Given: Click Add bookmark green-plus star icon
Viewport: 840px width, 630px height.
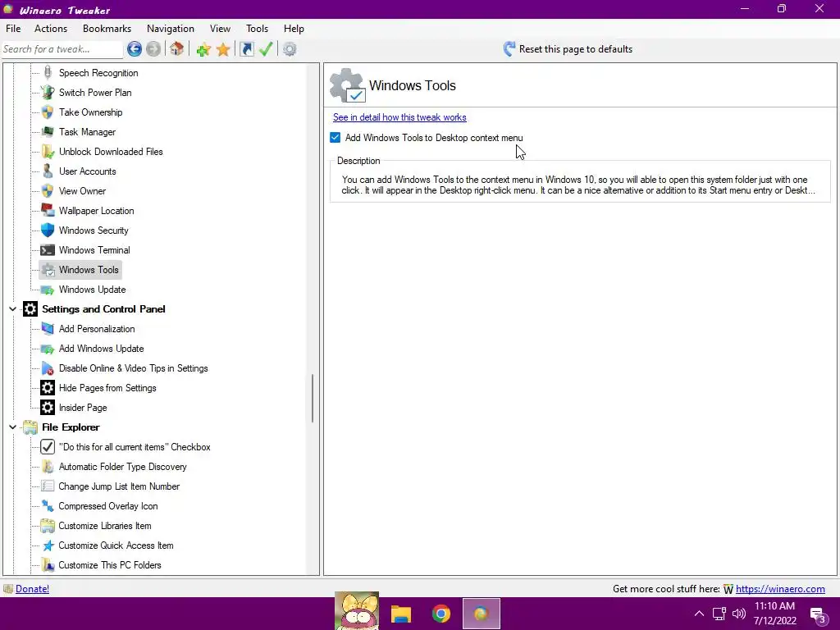Looking at the screenshot, I should (x=203, y=49).
